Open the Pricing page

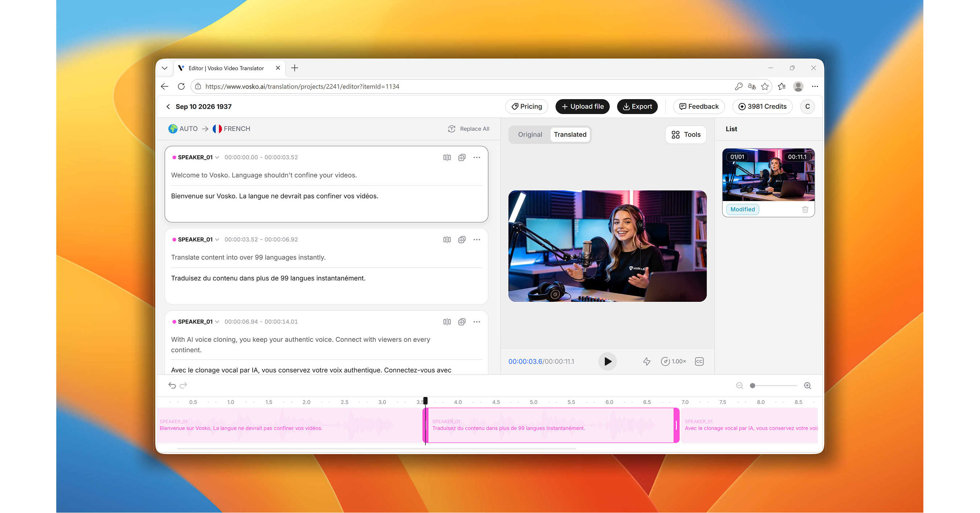pos(527,107)
